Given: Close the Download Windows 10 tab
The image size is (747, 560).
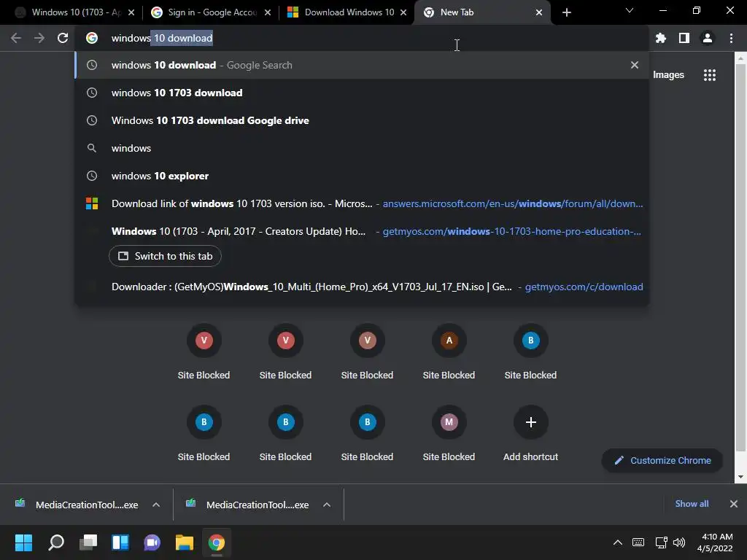Looking at the screenshot, I should (403, 12).
